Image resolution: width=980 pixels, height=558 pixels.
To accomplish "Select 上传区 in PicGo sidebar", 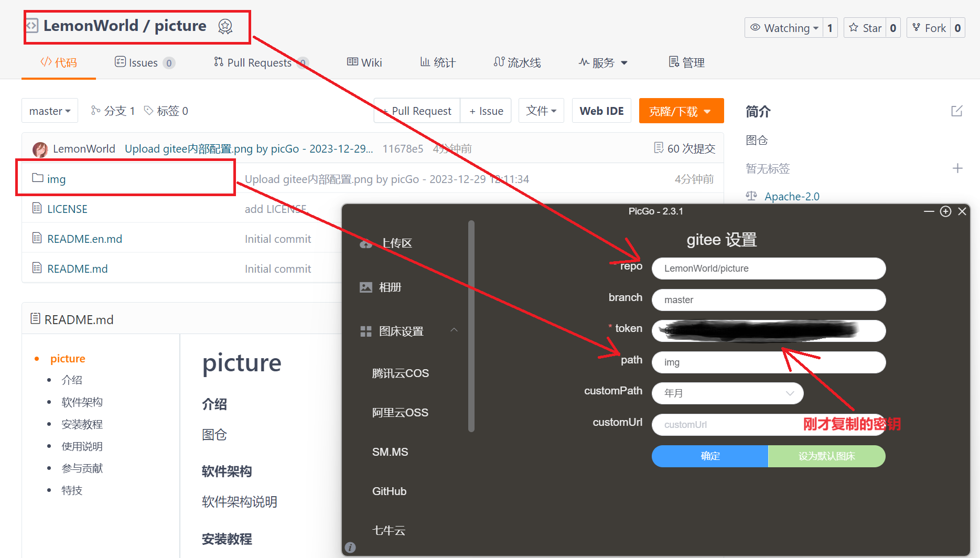I will 396,243.
